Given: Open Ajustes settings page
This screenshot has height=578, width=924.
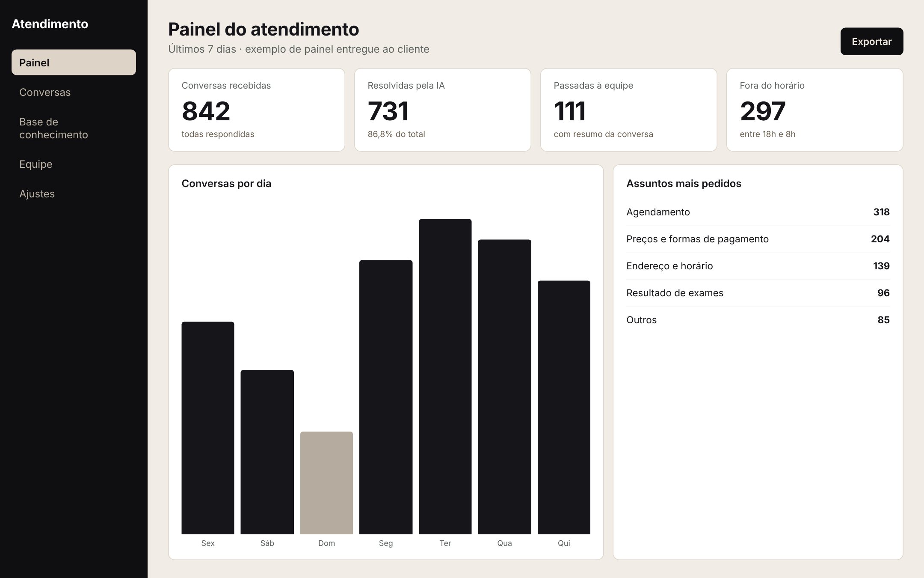Looking at the screenshot, I should [x=74, y=194].
